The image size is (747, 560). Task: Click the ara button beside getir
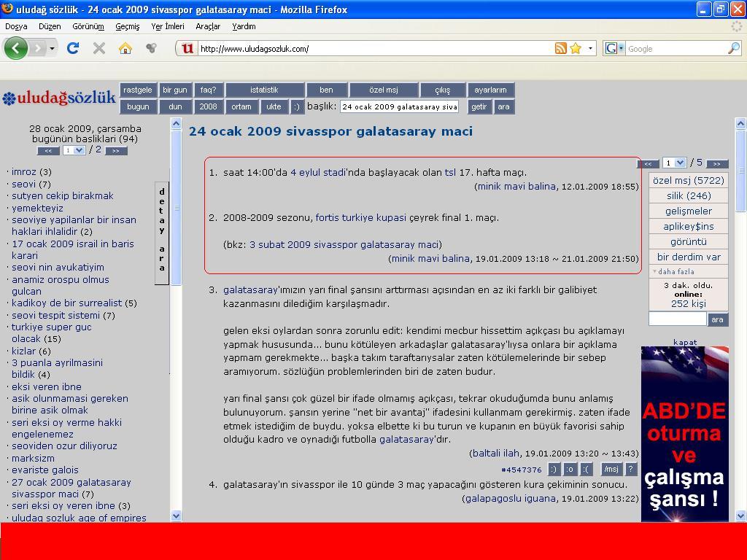tap(503, 106)
